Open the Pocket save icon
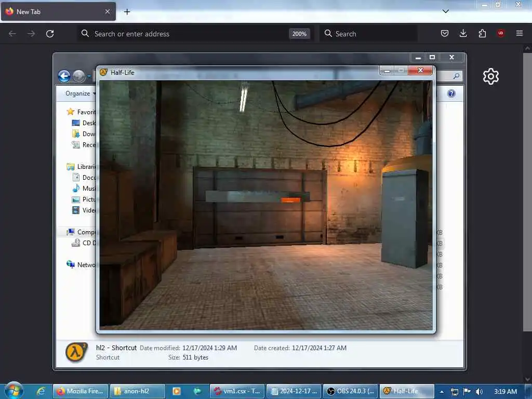 pos(445,33)
